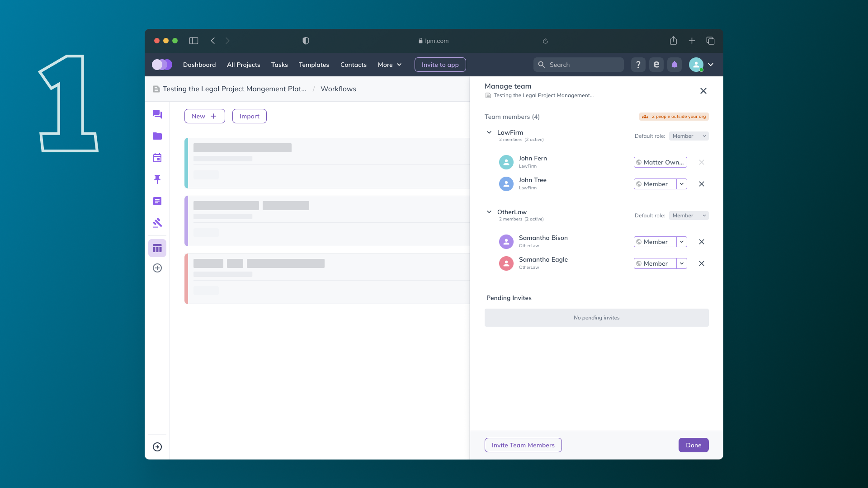The width and height of the screenshot is (868, 488).
Task: Open the pinned items sidebar icon
Action: click(x=157, y=179)
